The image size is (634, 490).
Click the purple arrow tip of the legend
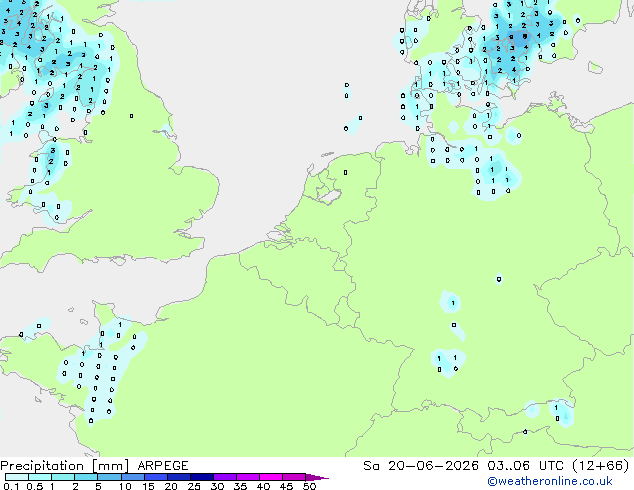317,477
